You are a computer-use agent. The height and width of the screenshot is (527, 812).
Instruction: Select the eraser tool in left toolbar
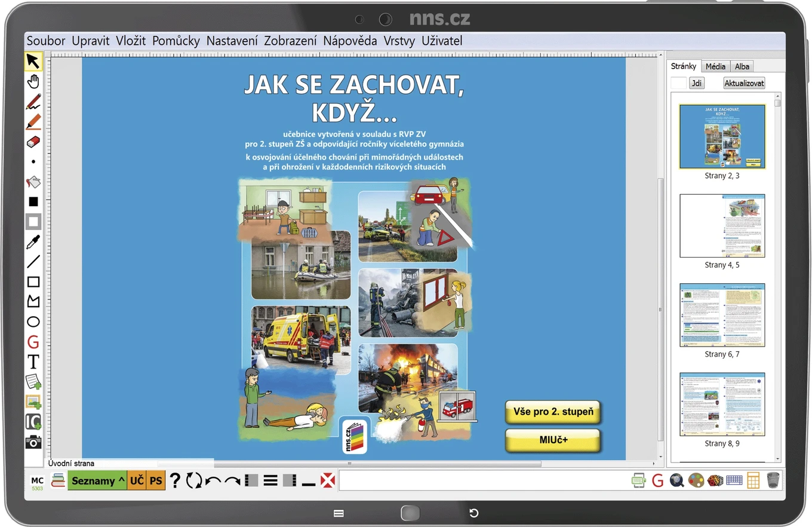tap(33, 141)
